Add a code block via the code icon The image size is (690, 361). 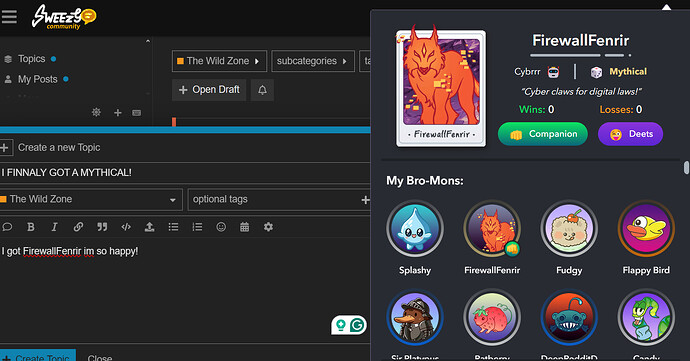point(126,227)
